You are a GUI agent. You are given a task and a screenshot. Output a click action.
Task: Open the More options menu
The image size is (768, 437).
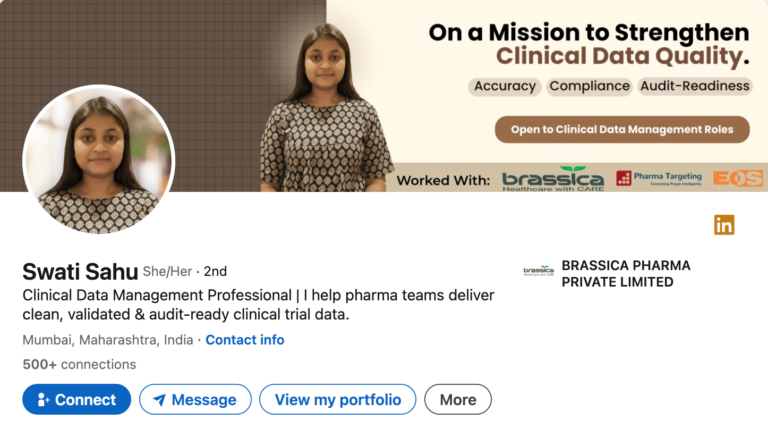click(458, 400)
